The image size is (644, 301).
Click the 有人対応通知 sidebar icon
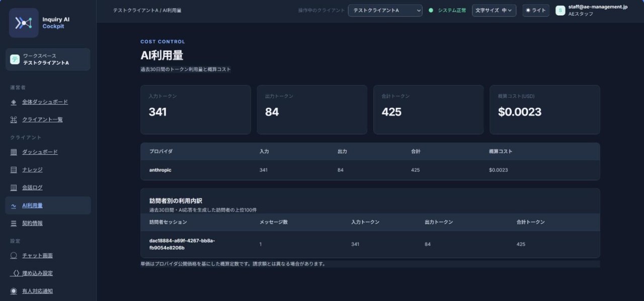coord(14,291)
